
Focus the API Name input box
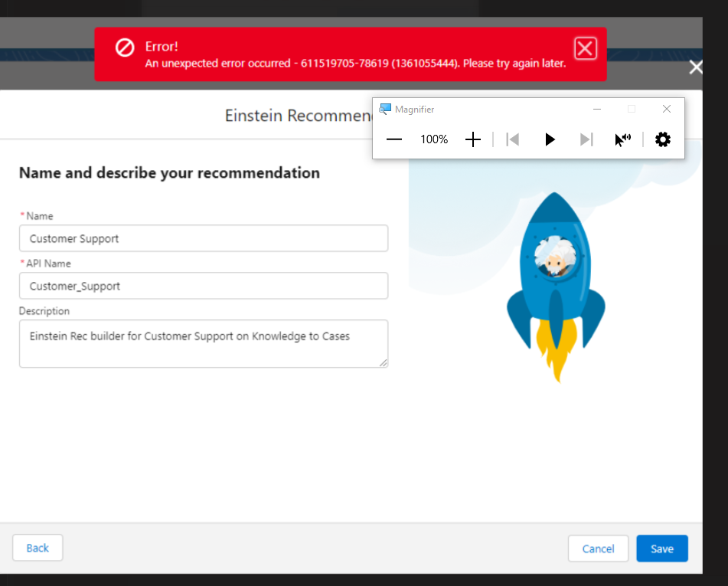coord(203,286)
